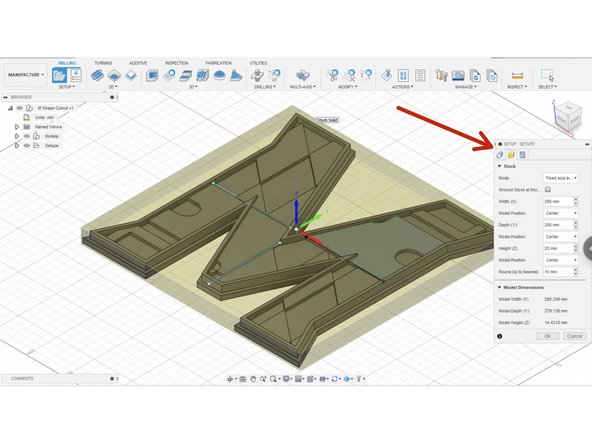Click the Pan hand icon in navigation bar
The width and height of the screenshot is (592, 444).
[x=253, y=379]
